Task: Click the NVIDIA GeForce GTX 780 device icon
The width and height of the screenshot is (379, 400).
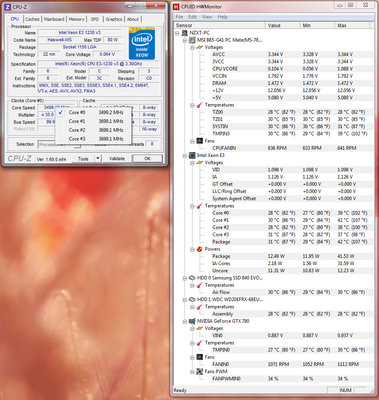Action: coord(192,321)
